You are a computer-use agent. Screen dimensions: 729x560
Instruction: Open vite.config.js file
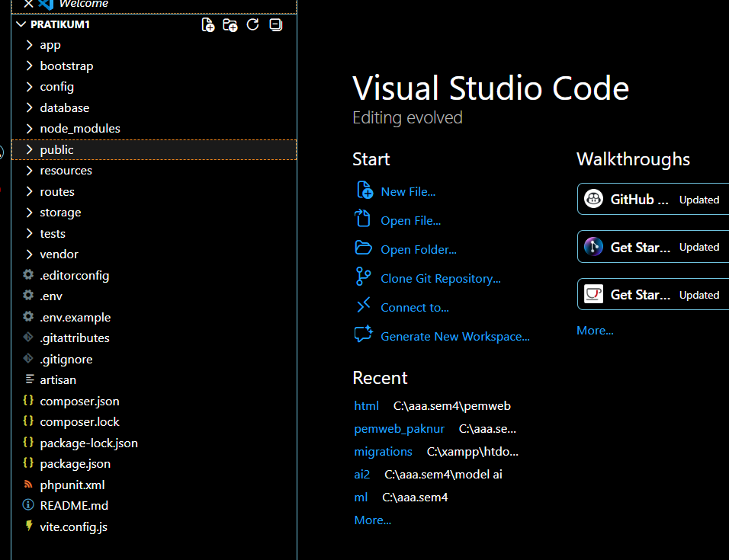point(154,526)
